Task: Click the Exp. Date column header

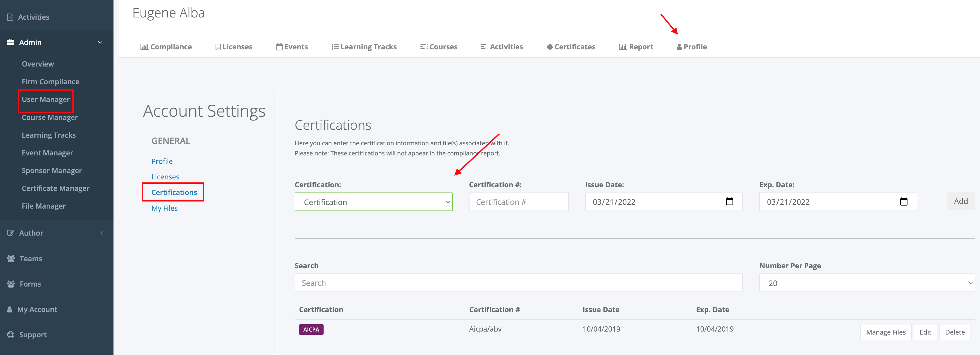Action: [713, 310]
